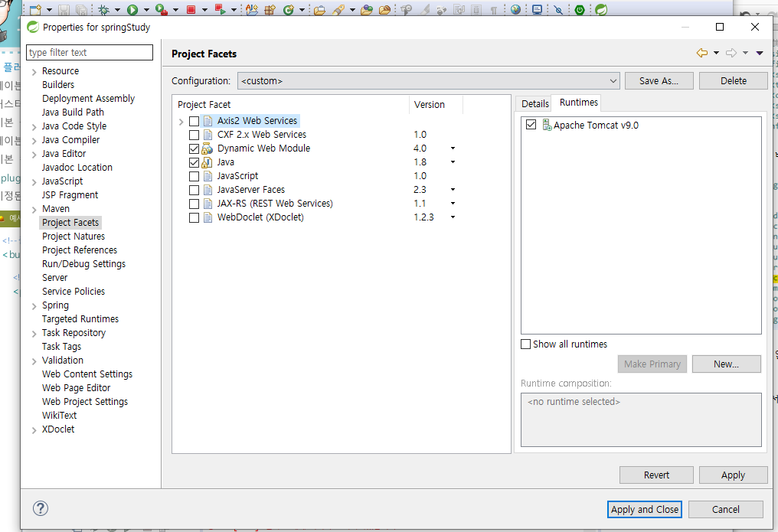778x532 pixels.
Task: Uncheck the Apache Tomcat v9.0 runtime
Action: (531, 125)
